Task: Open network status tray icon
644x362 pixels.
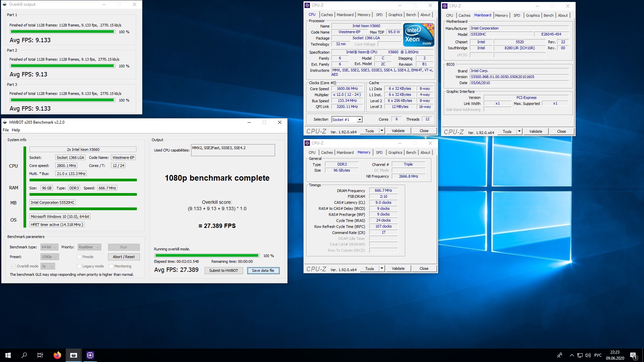Action: pyautogui.click(x=580, y=355)
